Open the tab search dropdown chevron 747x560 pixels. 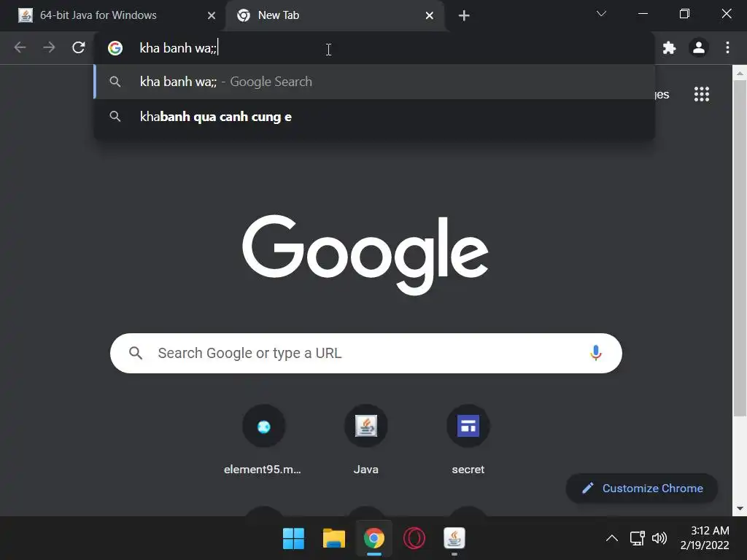(601, 13)
